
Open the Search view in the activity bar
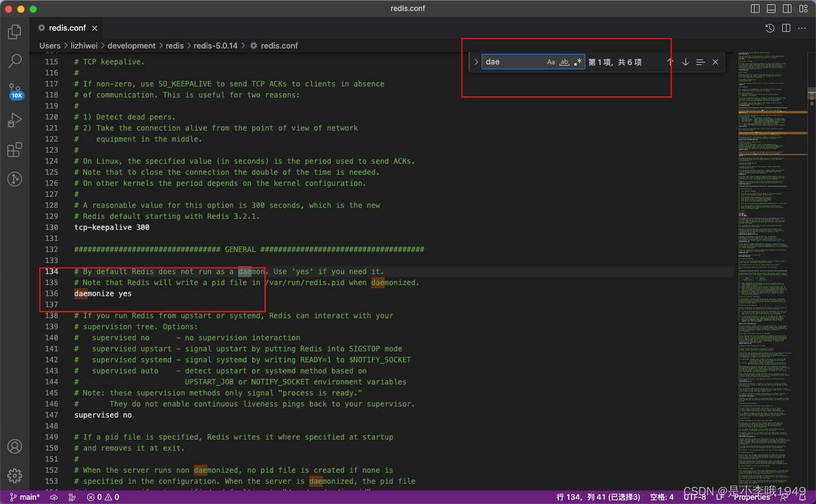15,61
